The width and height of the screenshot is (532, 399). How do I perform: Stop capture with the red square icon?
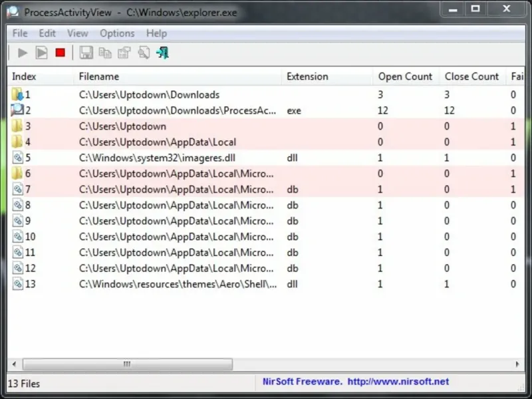coord(61,53)
